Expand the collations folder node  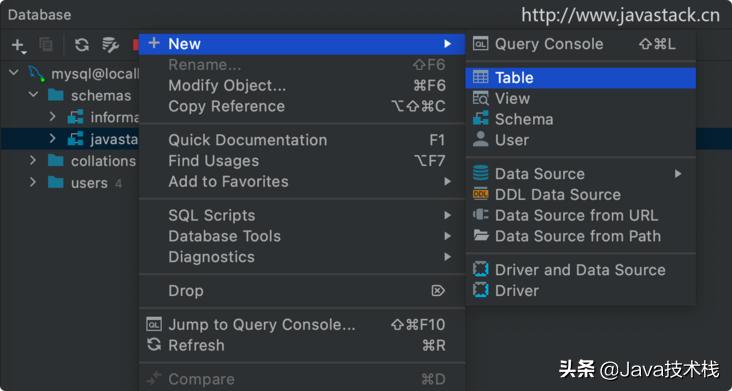click(x=33, y=161)
